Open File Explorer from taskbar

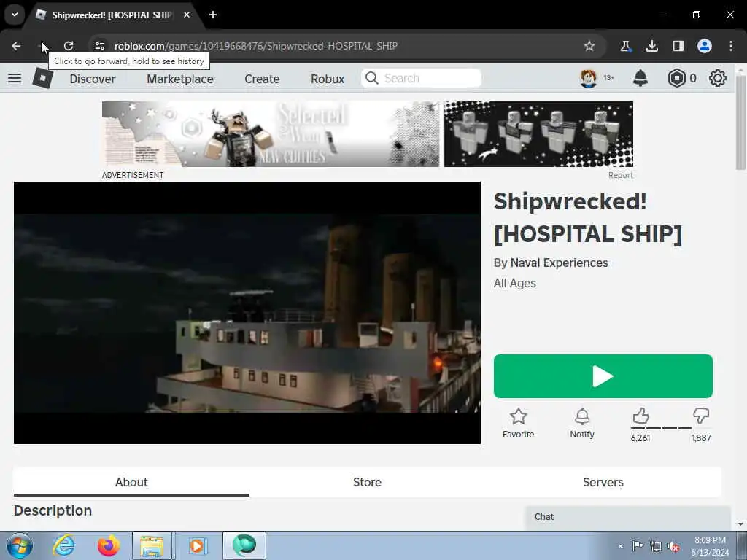pos(152,545)
